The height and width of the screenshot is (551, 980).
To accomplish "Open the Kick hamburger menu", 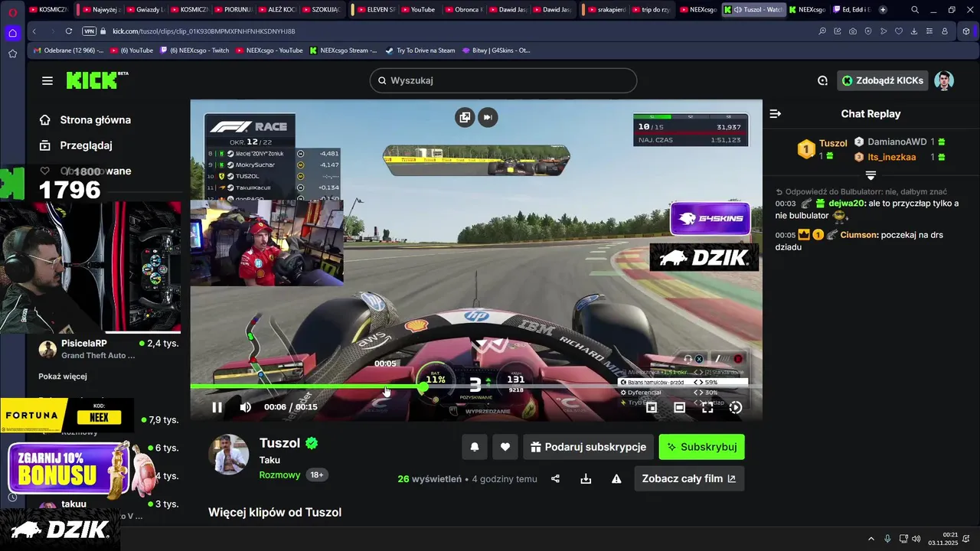I will (47, 80).
